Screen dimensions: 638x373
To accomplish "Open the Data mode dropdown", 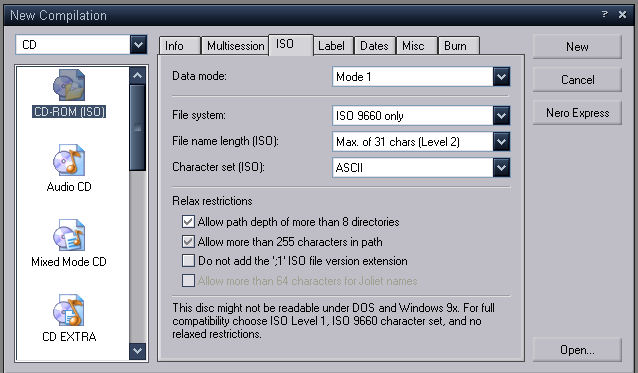I will [501, 76].
